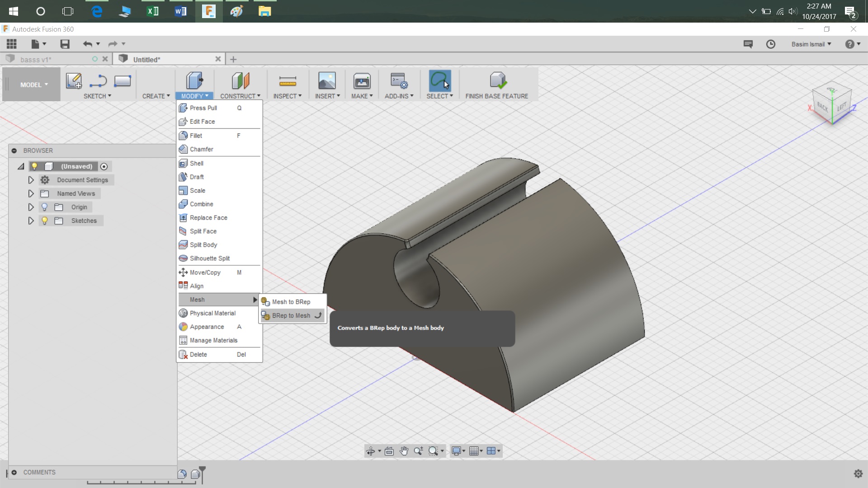Click the Construct plane icon
This screenshot has height=488, width=868.
[x=241, y=81]
